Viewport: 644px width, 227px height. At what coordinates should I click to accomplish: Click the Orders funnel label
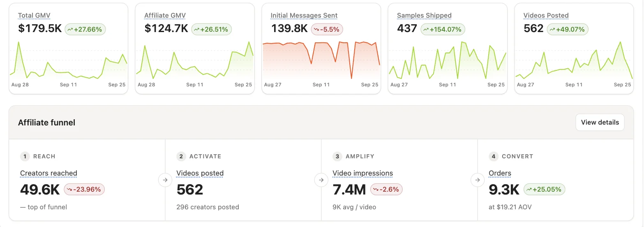pyautogui.click(x=500, y=173)
